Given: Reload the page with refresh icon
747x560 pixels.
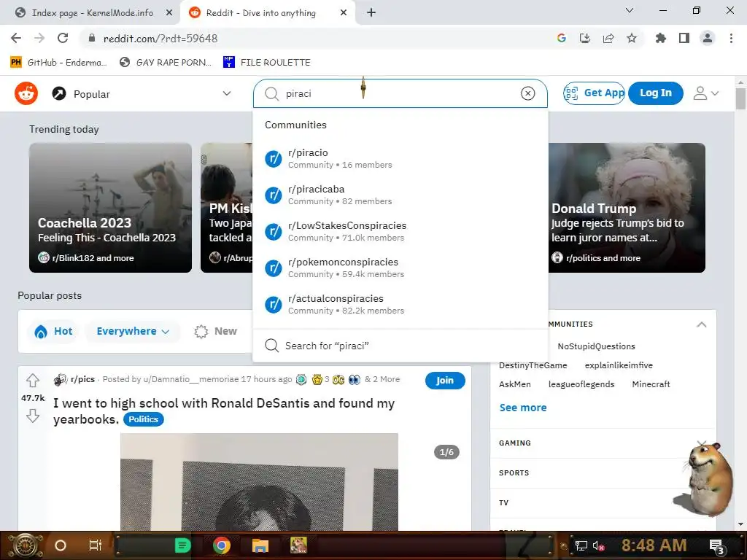Looking at the screenshot, I should [63, 38].
